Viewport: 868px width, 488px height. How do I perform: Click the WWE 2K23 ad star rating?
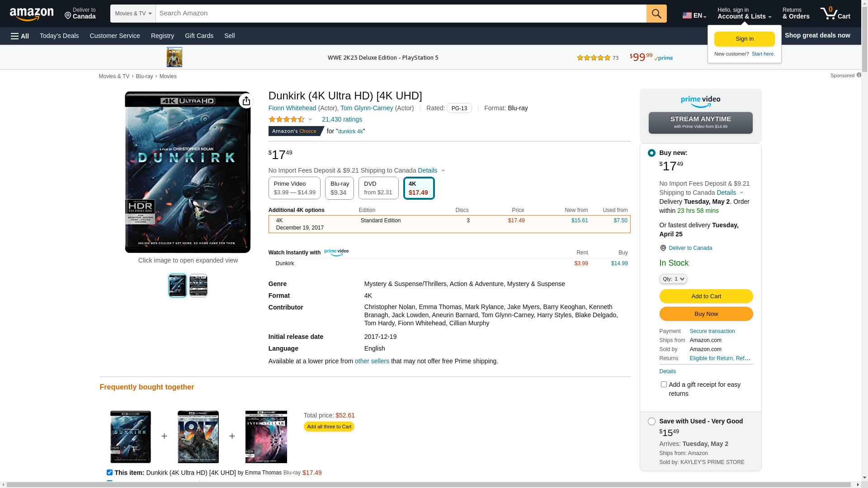(x=593, y=58)
